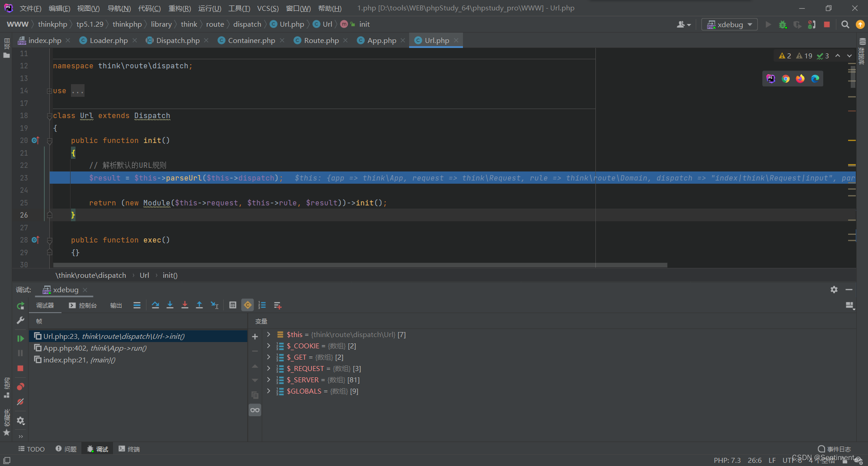Click the Step Out debugger icon

click(199, 305)
